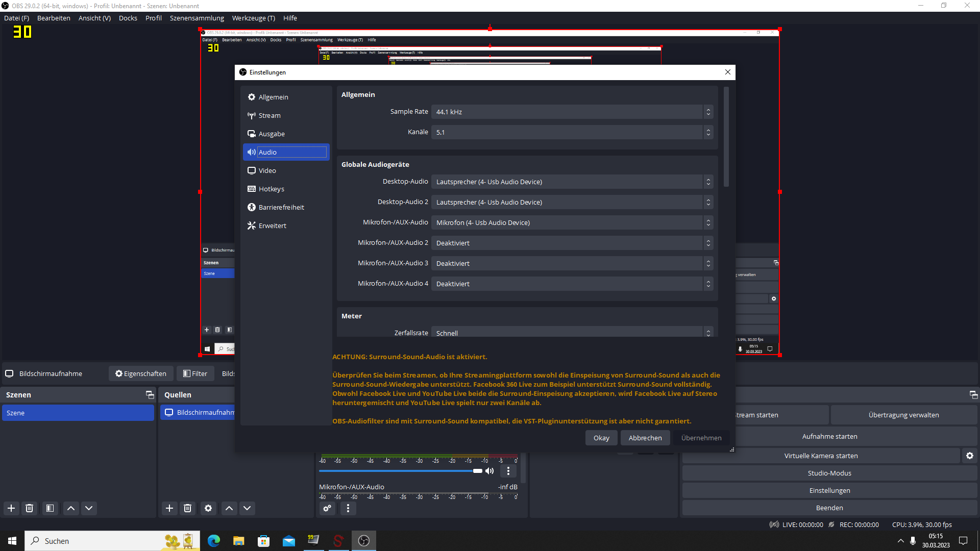The height and width of the screenshot is (551, 980).
Task: Open Ausgabe settings category
Action: coord(286,134)
